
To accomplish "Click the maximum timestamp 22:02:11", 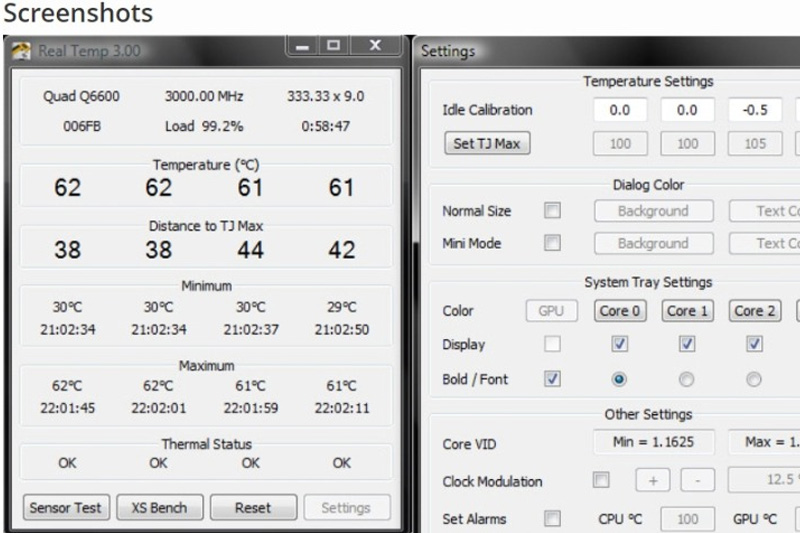I will point(341,408).
